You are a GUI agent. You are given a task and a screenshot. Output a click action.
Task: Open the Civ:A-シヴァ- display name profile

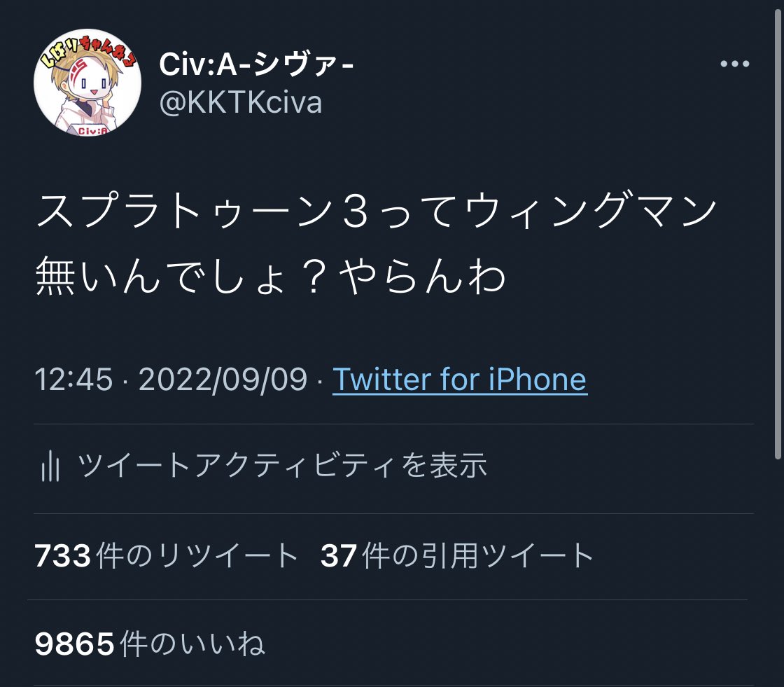coord(256,64)
